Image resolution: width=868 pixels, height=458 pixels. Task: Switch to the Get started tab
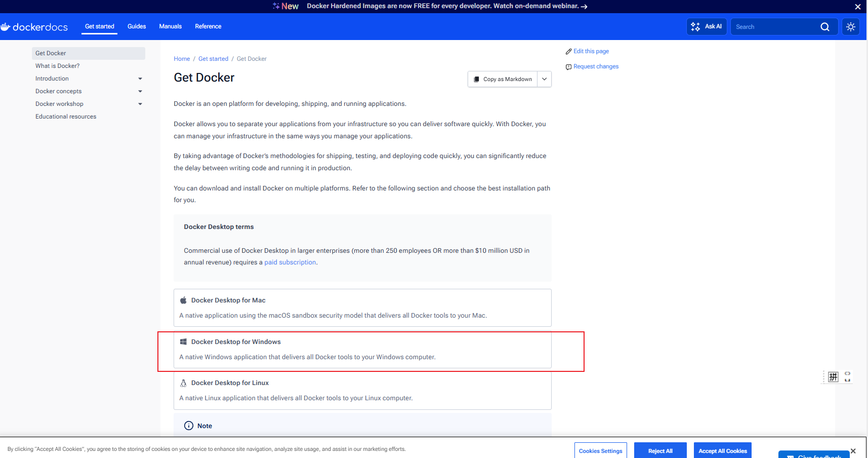point(100,26)
